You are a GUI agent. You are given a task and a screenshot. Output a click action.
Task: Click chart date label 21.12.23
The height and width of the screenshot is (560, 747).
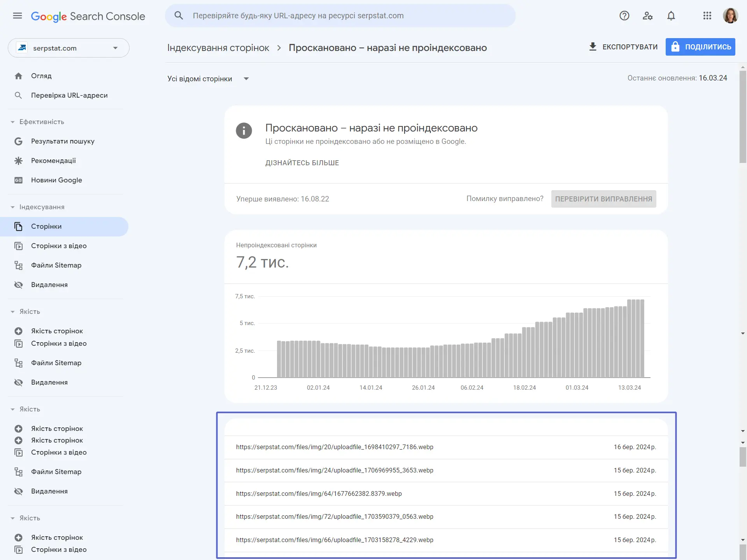coord(266,388)
